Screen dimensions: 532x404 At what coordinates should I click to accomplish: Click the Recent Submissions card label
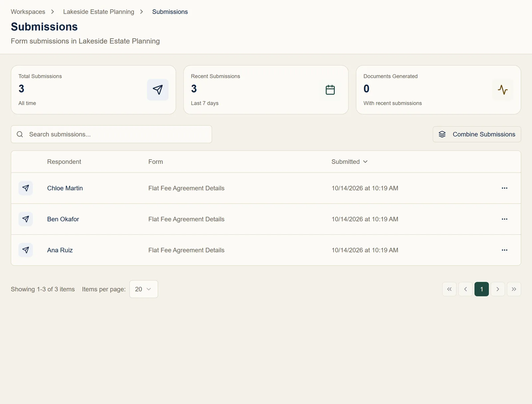point(215,76)
